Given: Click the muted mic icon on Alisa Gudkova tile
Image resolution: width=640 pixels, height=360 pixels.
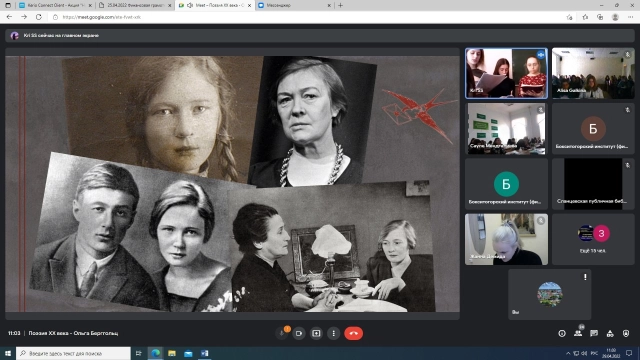Looking at the screenshot, I should pyautogui.click(x=627, y=55).
